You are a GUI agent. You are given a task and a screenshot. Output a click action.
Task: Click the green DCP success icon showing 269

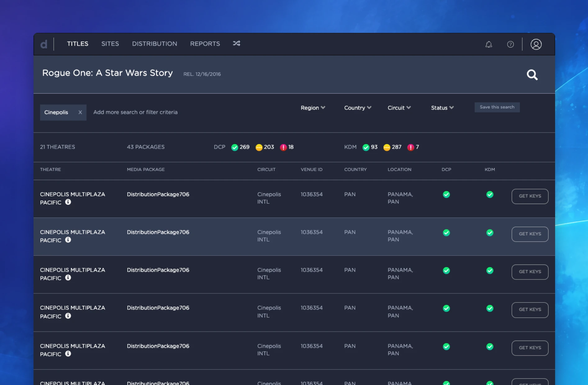click(235, 147)
